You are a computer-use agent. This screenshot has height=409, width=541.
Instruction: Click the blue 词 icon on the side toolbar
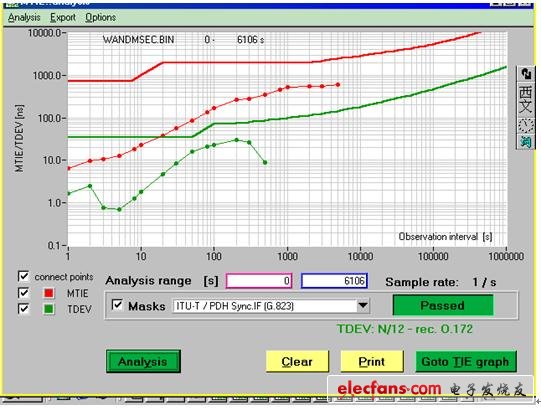tap(526, 142)
